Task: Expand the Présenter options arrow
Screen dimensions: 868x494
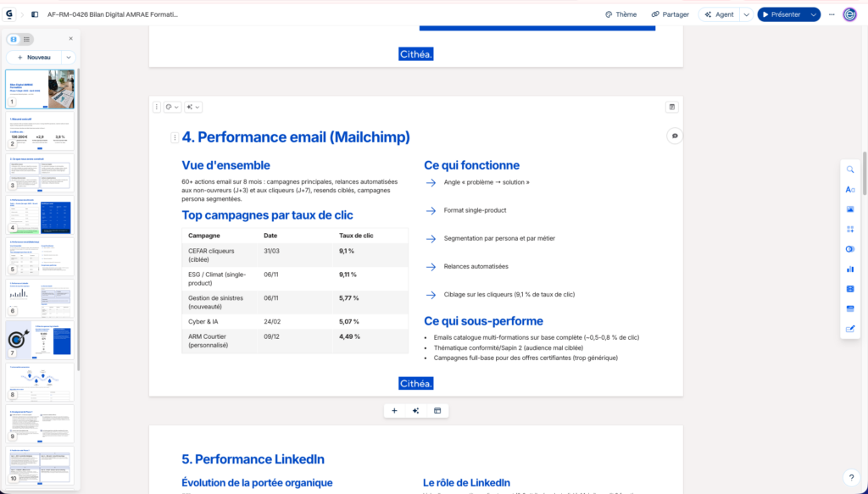Action: tap(813, 14)
